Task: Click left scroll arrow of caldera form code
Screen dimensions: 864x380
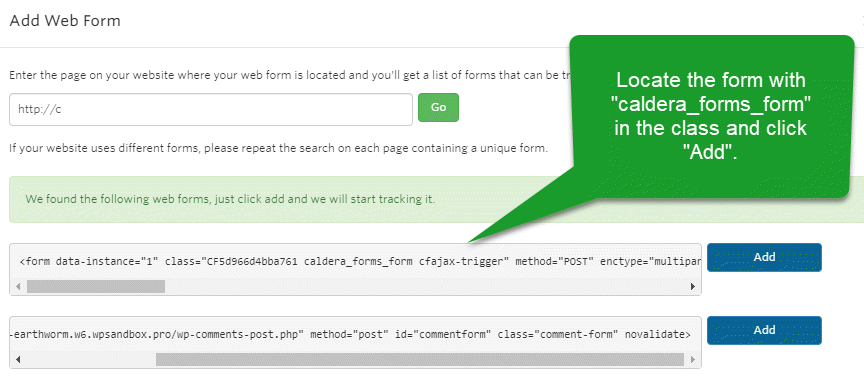Action: (17, 286)
